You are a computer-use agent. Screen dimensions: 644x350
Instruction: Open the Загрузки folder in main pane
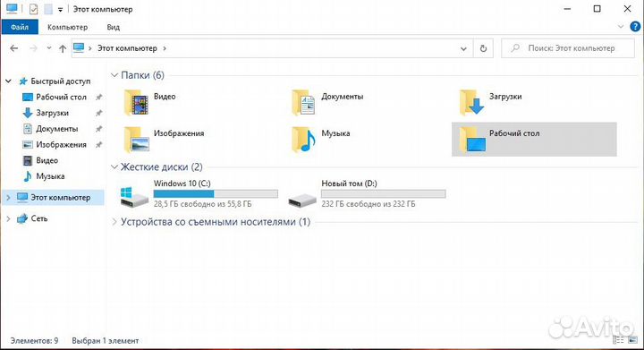click(x=471, y=103)
